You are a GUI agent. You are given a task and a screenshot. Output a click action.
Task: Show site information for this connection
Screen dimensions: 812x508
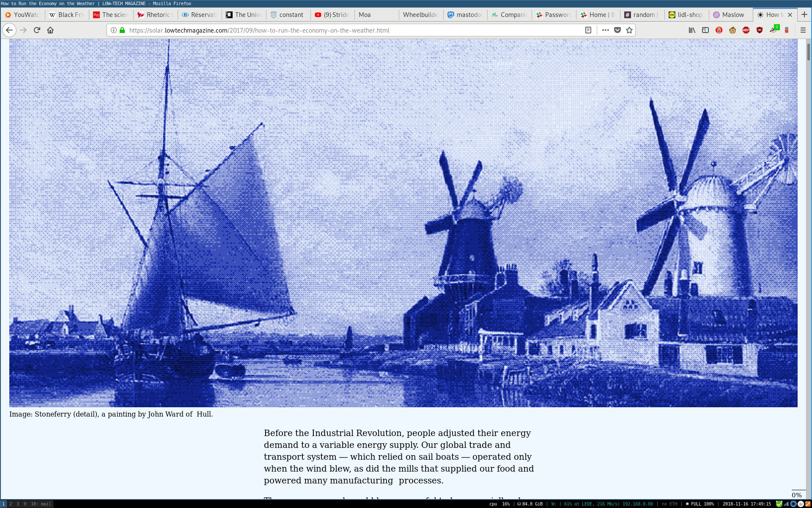point(114,30)
